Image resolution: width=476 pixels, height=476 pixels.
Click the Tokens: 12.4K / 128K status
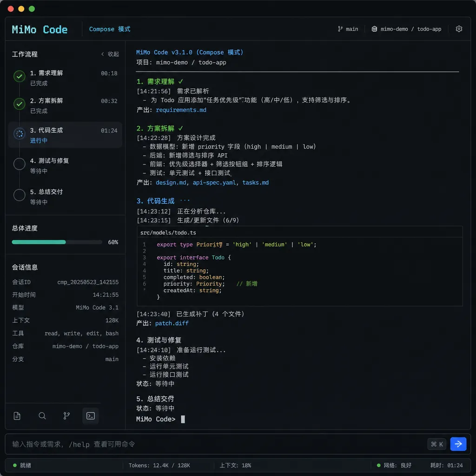point(159,465)
